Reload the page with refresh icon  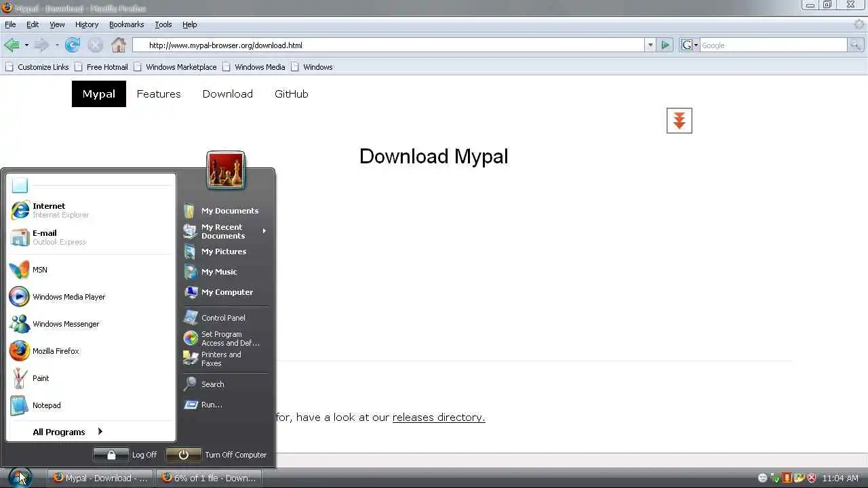[73, 45]
